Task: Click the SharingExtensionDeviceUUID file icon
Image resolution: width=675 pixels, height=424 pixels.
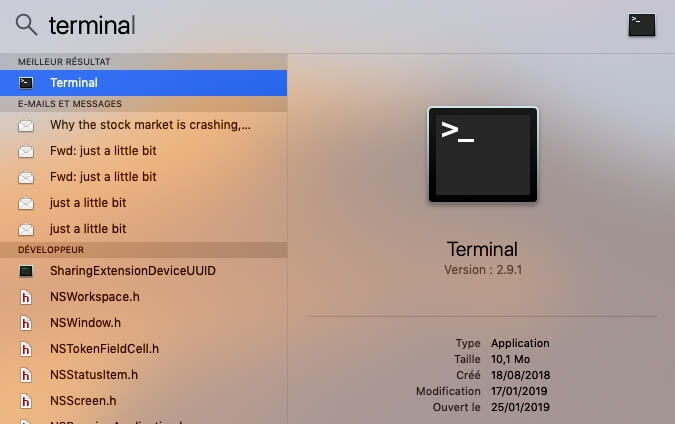Action: pos(26,271)
